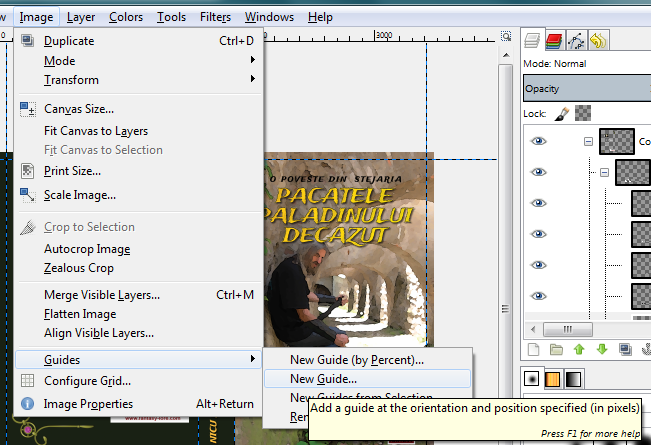Open the Patterns tab

(x=552, y=379)
